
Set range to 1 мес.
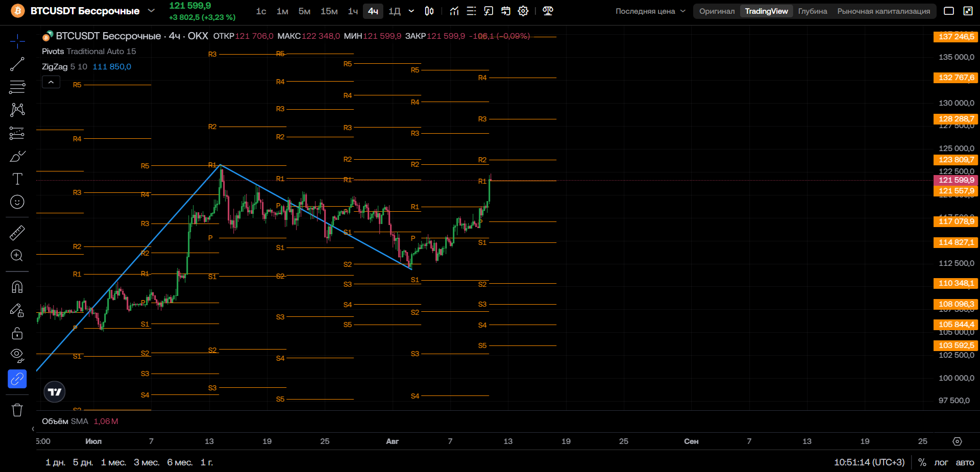click(x=113, y=462)
